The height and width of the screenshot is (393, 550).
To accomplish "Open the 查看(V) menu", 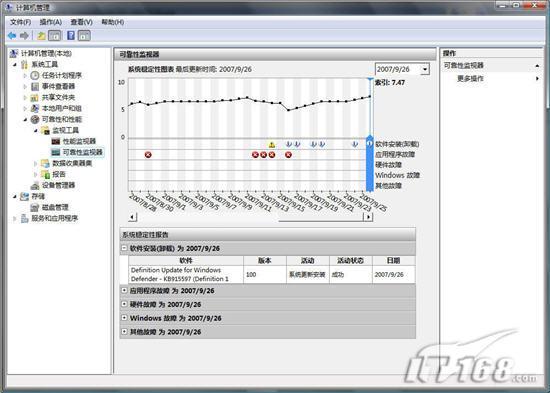I will (81, 22).
